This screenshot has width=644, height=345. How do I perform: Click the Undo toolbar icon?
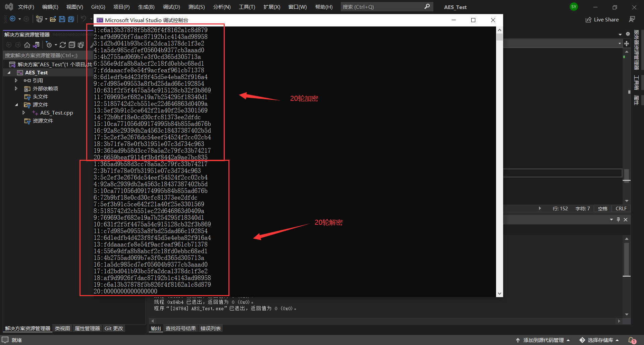pos(84,19)
